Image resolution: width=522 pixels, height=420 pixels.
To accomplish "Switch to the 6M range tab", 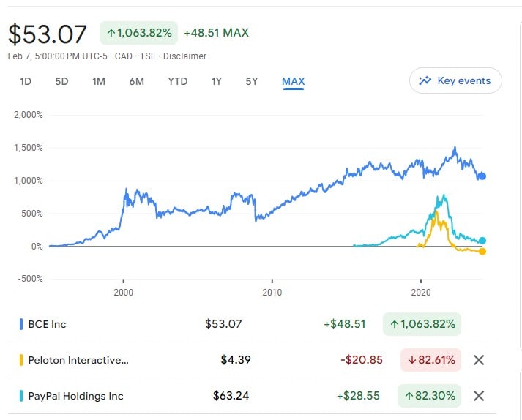I will point(136,81).
